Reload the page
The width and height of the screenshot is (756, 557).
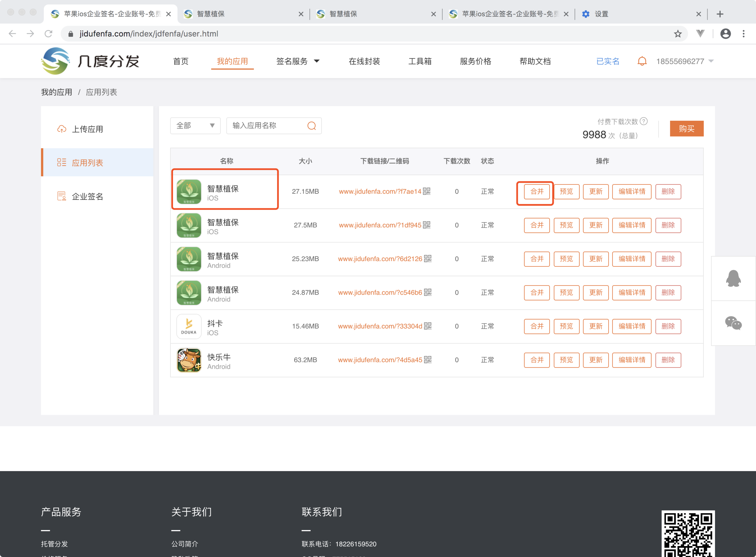(x=49, y=34)
